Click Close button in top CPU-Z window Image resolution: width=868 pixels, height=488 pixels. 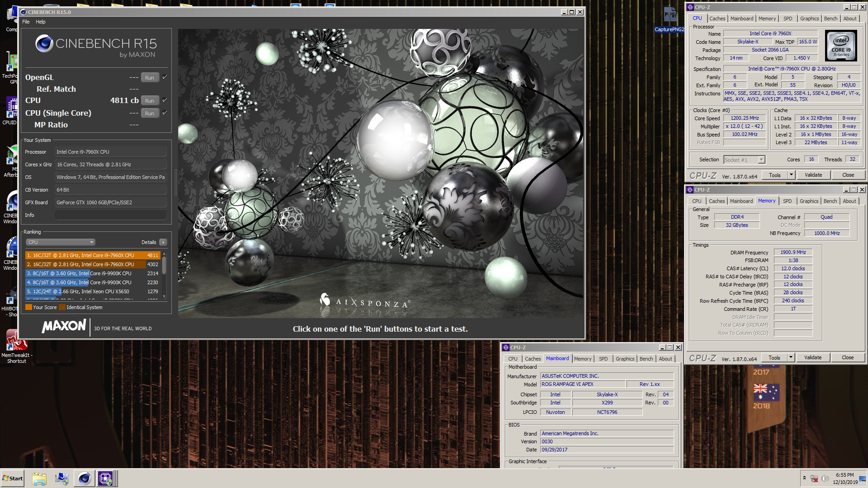tap(848, 175)
